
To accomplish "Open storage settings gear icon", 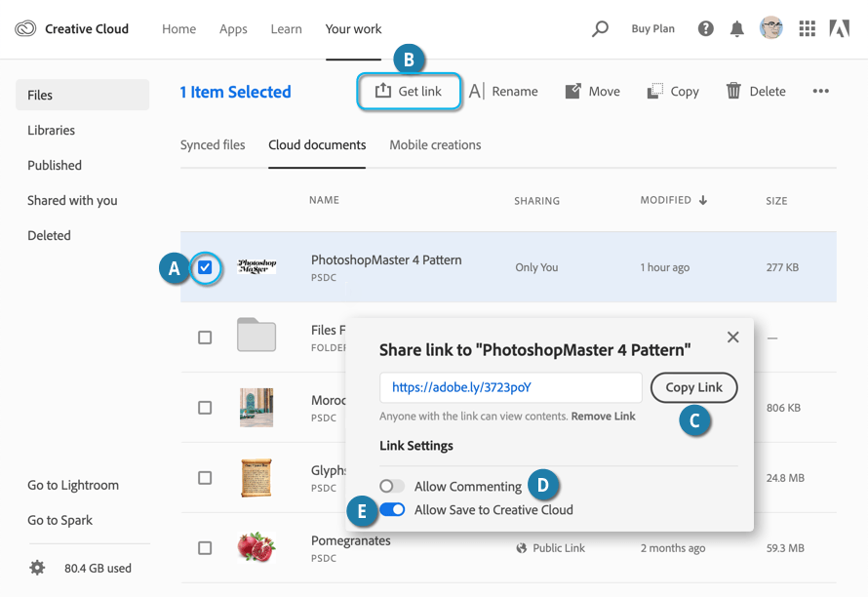I will pos(37,568).
